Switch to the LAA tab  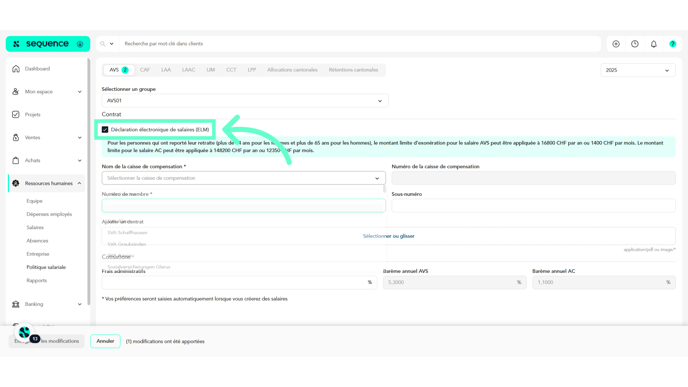pos(166,70)
